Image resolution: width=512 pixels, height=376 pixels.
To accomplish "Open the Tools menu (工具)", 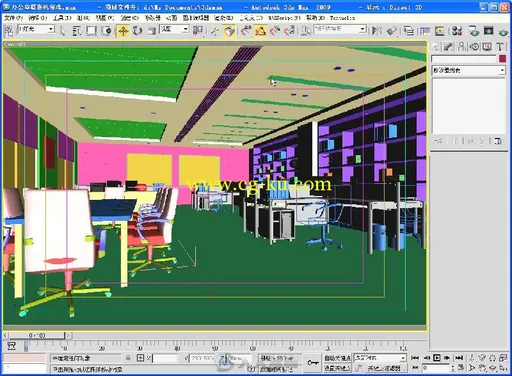I will (62, 18).
